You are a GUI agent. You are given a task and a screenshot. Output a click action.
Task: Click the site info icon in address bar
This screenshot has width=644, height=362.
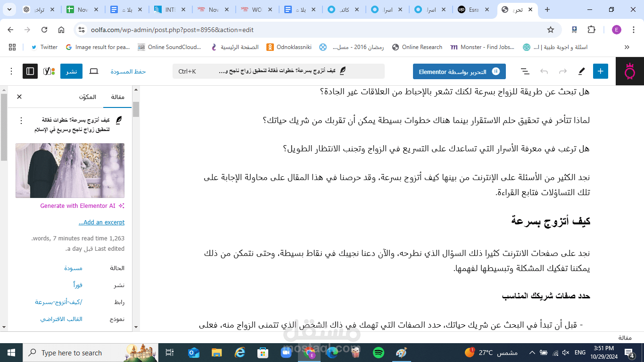pos(82,30)
